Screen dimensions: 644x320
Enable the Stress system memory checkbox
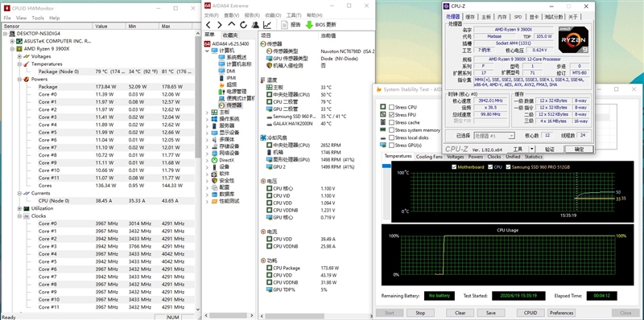tap(391, 129)
